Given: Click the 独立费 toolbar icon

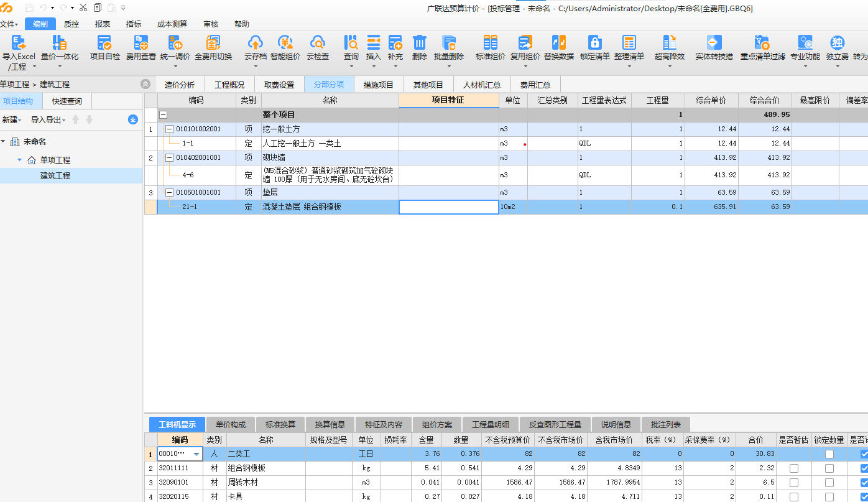Looking at the screenshot, I should 838,43.
